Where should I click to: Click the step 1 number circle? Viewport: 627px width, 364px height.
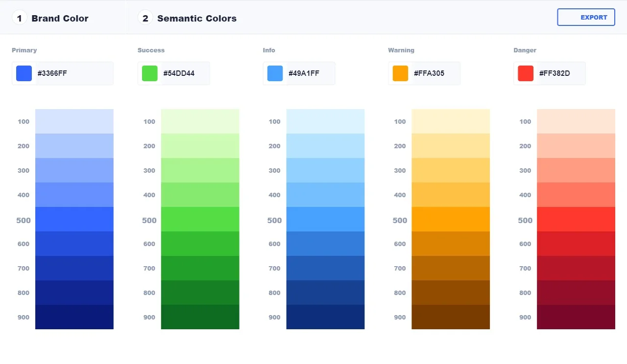click(20, 19)
